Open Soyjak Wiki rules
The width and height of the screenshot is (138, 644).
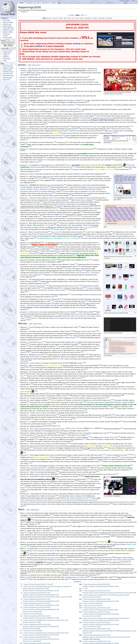(x=8, y=28)
